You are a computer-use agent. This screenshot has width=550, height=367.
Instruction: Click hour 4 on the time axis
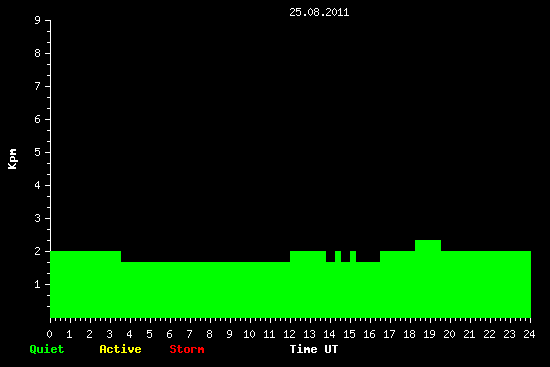(129, 334)
